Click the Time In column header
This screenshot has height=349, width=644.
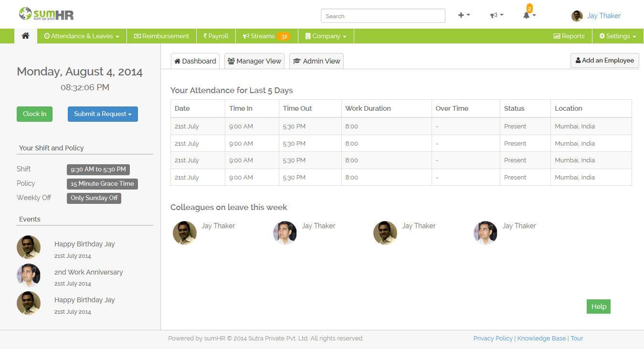point(252,108)
